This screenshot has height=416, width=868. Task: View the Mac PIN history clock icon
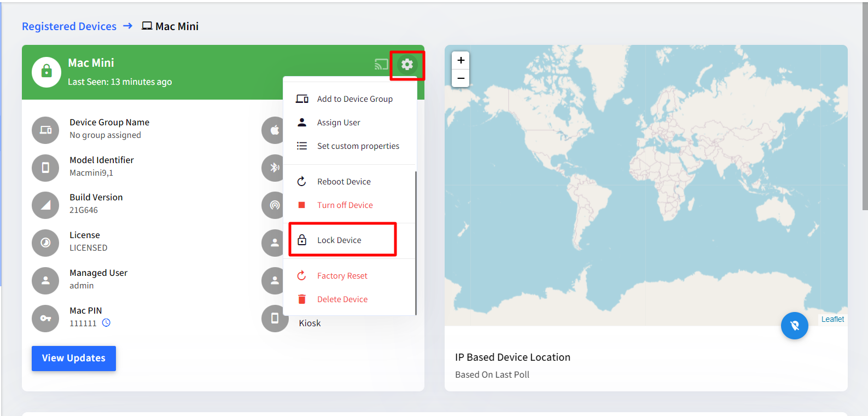pyautogui.click(x=106, y=323)
